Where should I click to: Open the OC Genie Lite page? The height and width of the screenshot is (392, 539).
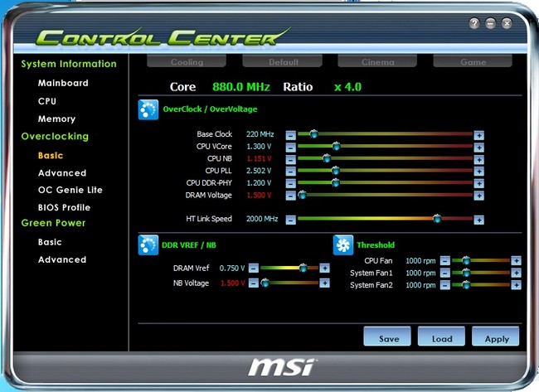click(x=70, y=190)
